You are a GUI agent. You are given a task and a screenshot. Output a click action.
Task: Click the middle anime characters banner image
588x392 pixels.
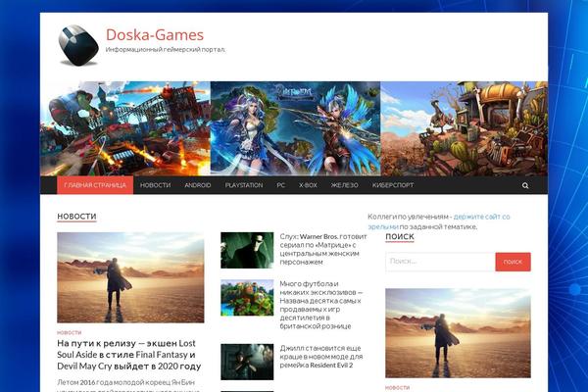(x=296, y=128)
